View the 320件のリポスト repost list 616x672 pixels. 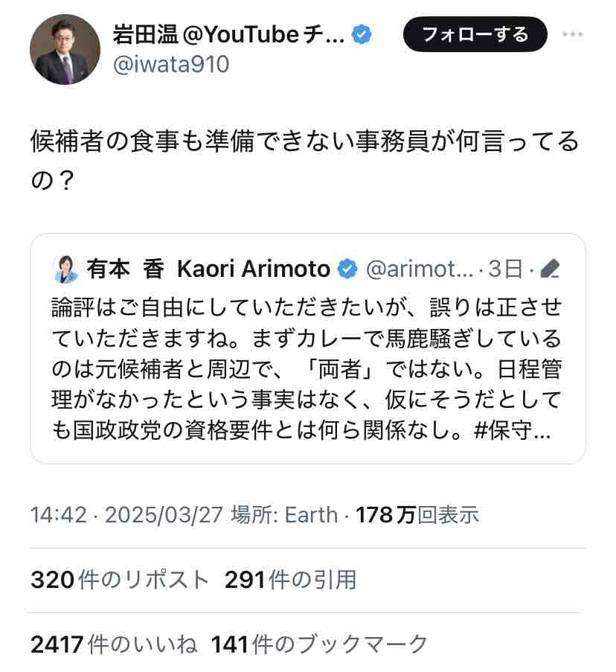(120, 579)
